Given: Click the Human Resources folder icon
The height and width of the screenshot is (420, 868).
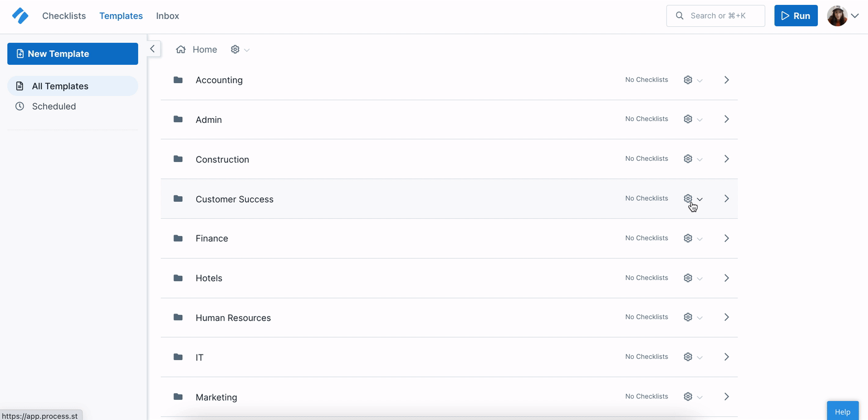Looking at the screenshot, I should click(178, 317).
